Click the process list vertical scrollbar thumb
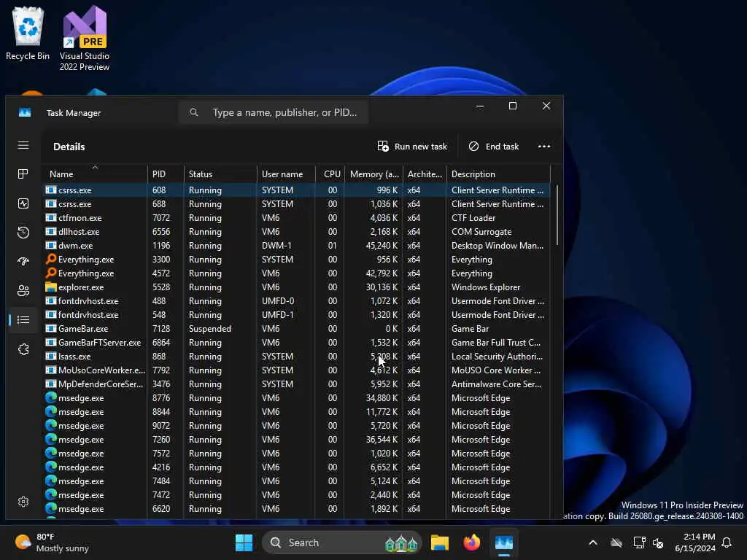Screen dimensions: 747x560 pyautogui.click(x=557, y=215)
